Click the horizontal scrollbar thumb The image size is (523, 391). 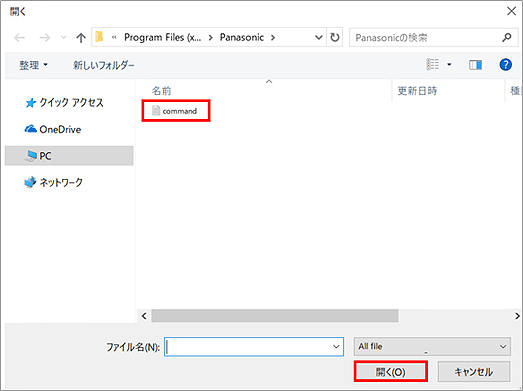275,316
